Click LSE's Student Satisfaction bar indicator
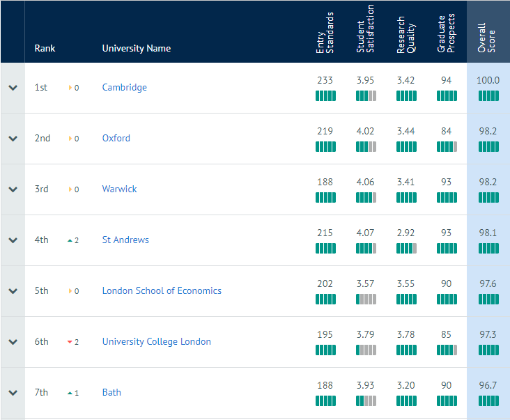 point(366,299)
